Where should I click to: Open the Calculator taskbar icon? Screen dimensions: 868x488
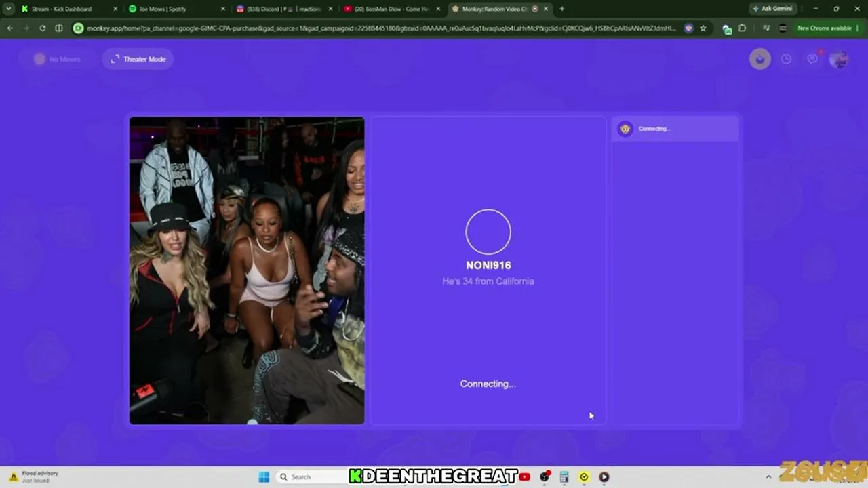[564, 476]
